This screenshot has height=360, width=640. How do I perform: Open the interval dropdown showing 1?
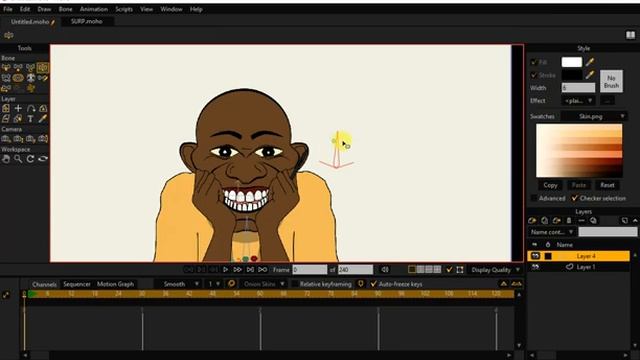214,284
